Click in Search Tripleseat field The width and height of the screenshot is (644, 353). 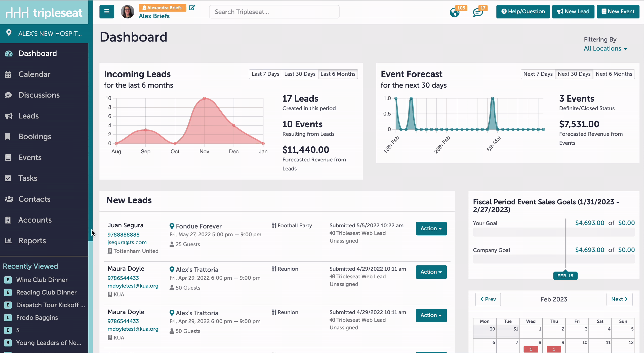tap(274, 12)
